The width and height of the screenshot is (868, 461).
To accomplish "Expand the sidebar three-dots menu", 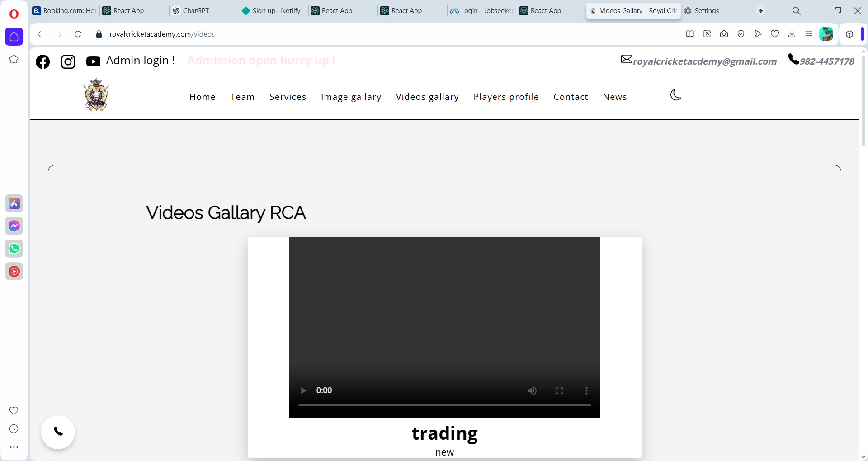I will (x=14, y=447).
